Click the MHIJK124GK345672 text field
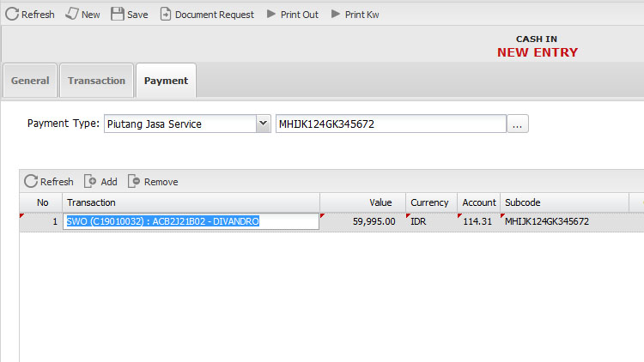Image resolution: width=644 pixels, height=362 pixels. (x=390, y=124)
